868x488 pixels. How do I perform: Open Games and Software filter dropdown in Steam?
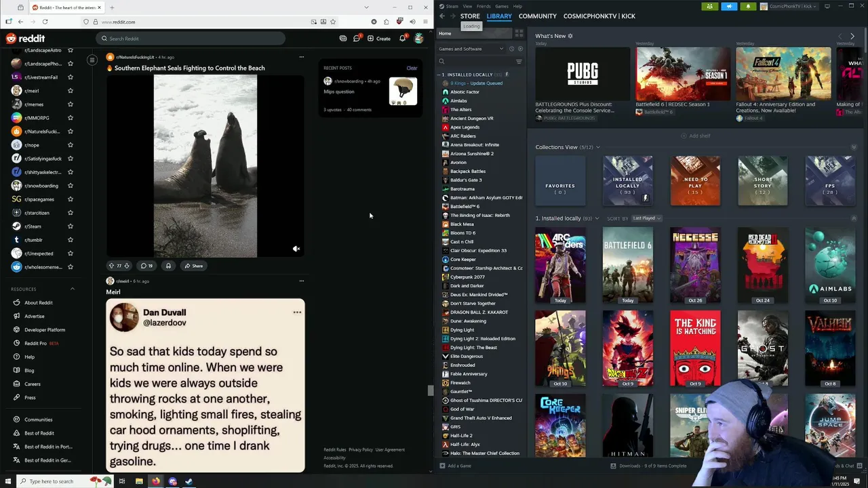[471, 49]
